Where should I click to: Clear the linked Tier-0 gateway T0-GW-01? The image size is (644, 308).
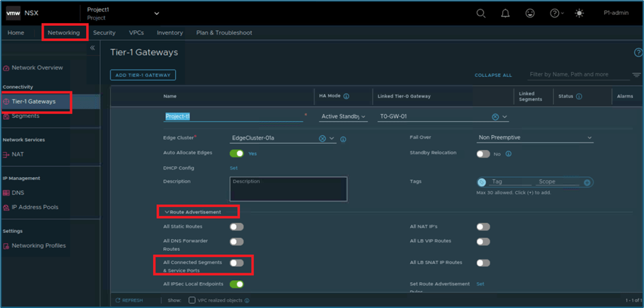[495, 117]
